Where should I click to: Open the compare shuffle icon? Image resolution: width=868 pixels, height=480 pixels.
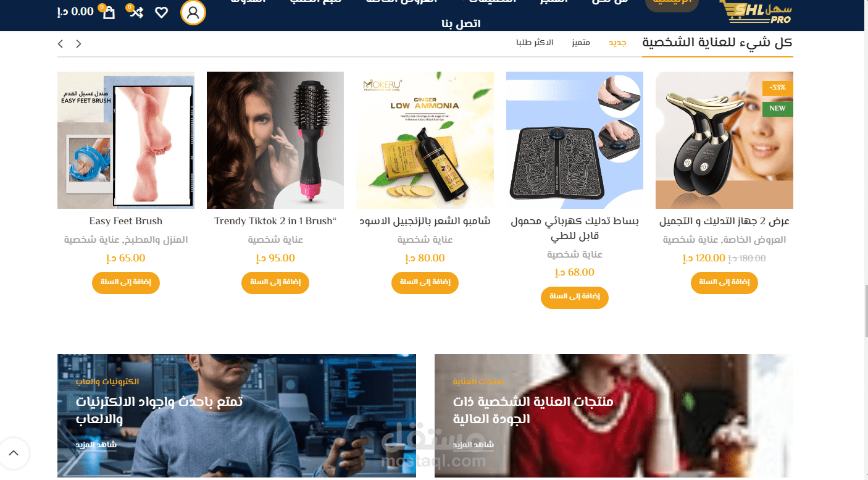click(x=136, y=12)
